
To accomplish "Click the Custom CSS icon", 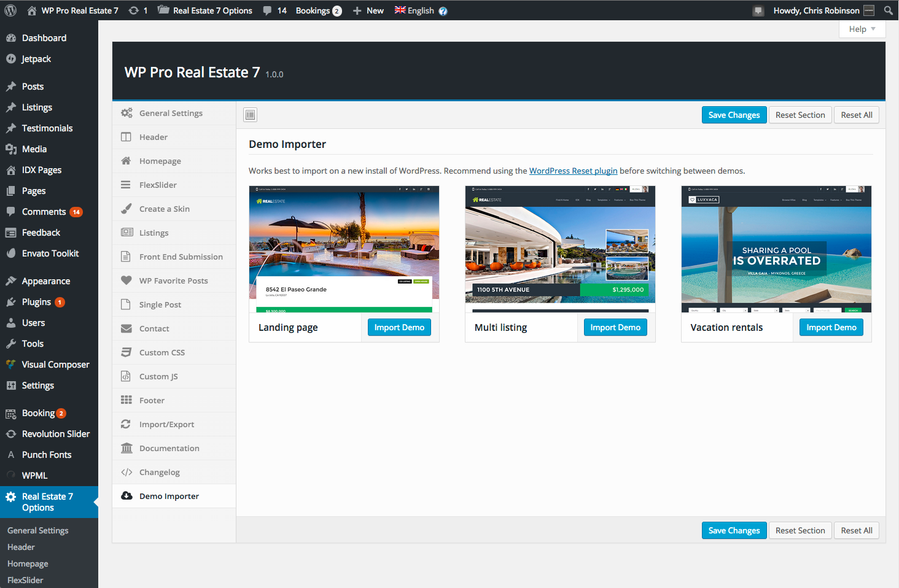I will coord(126,352).
